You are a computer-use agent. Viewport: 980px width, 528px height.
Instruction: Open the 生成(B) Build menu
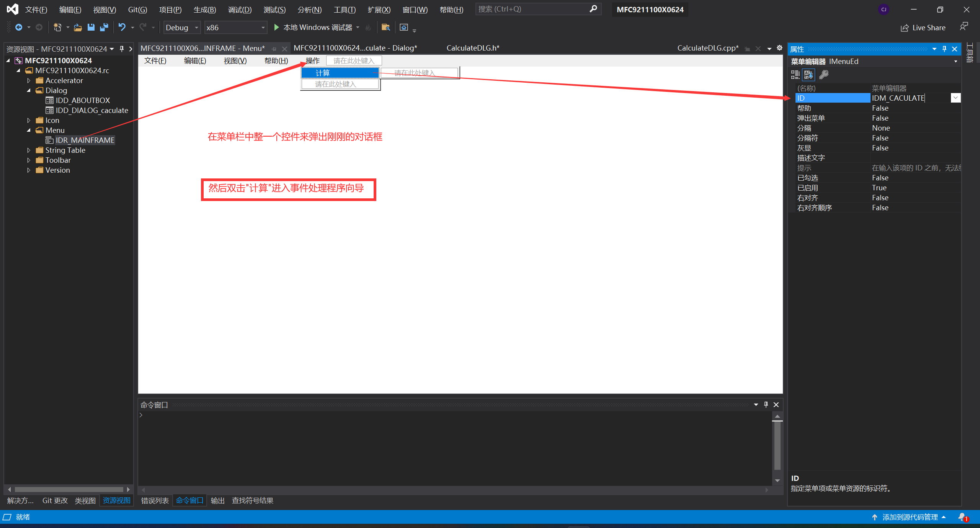point(204,10)
